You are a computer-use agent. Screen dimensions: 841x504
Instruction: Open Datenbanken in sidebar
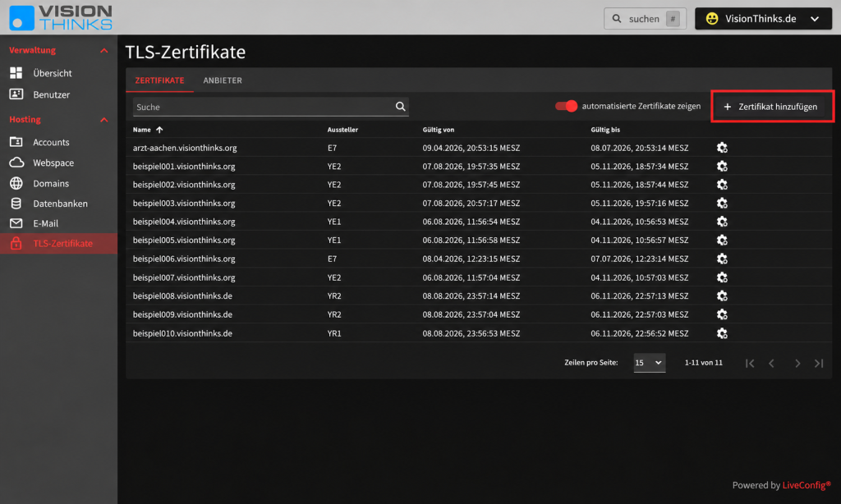point(58,204)
